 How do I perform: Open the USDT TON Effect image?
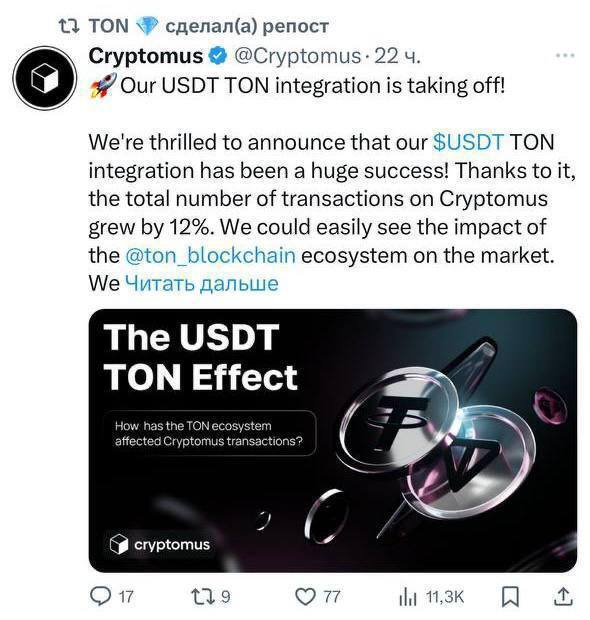coord(333,440)
